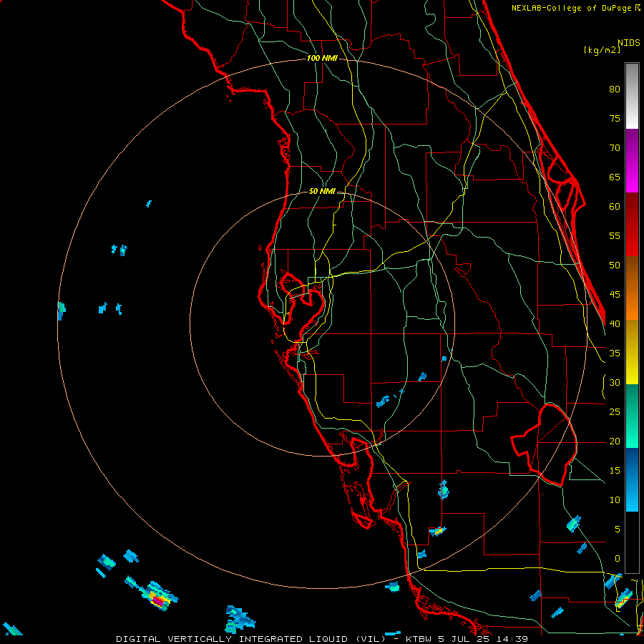
Task: Click the 70 value on the color scale
Action: (x=615, y=148)
